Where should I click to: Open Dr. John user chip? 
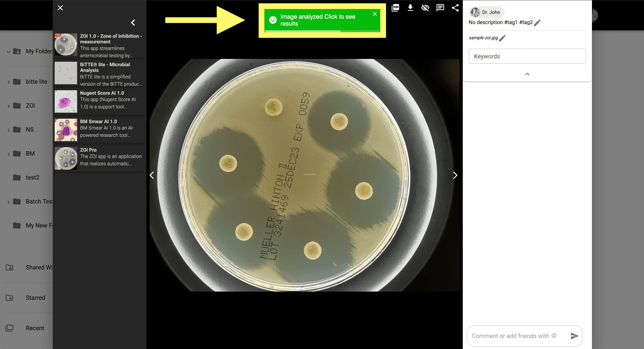click(x=486, y=12)
